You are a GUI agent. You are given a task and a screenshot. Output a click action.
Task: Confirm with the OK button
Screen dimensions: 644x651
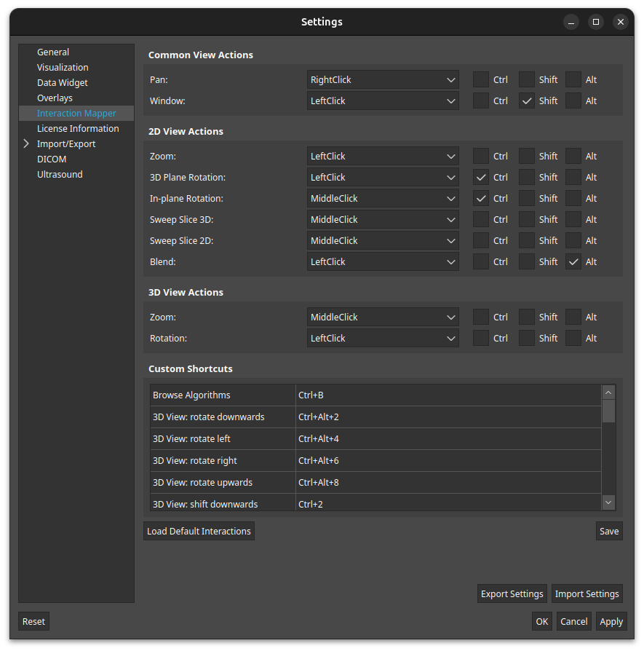542,622
